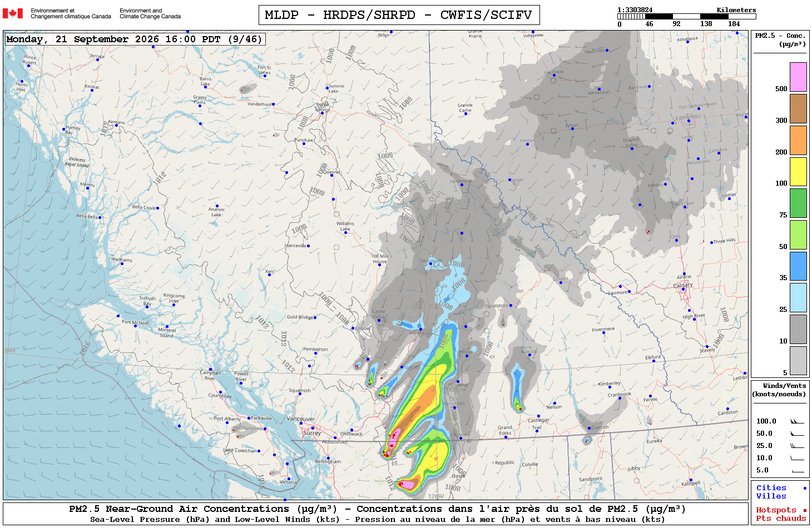Select the blue 35 concentration swatch

(x=798, y=266)
